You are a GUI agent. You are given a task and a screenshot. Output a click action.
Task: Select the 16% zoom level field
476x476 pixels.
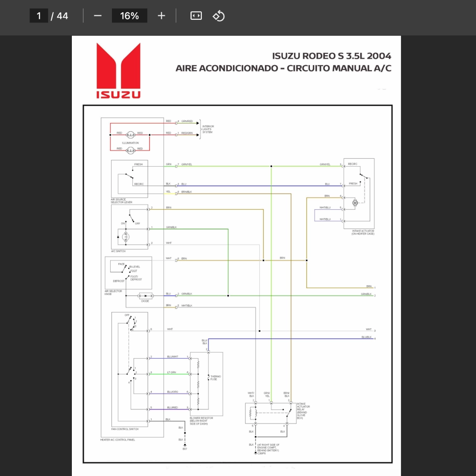tap(130, 16)
